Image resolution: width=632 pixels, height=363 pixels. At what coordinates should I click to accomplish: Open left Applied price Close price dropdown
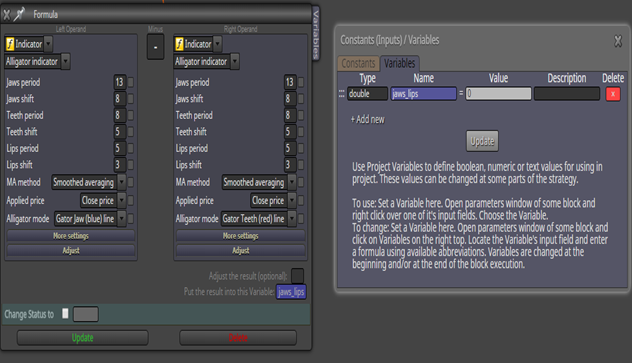point(103,200)
